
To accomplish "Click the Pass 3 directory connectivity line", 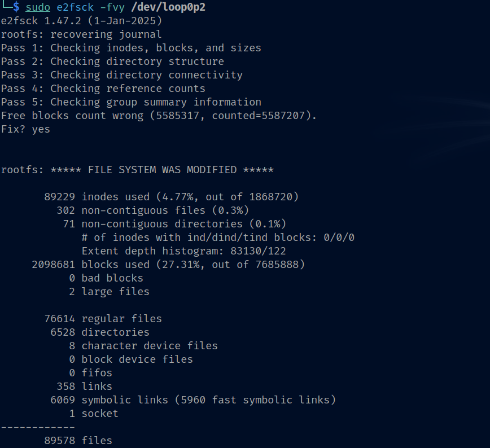I will tap(122, 75).
